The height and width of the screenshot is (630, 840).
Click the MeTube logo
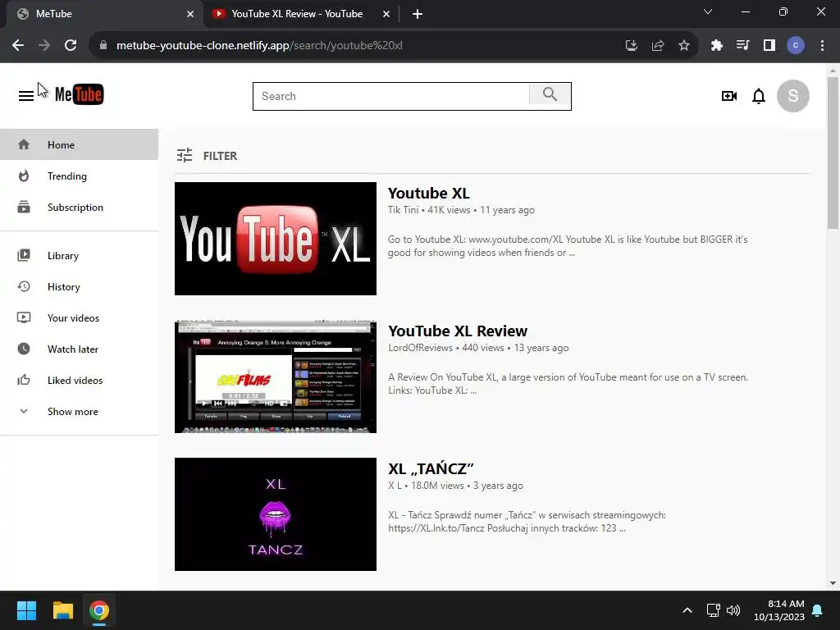(x=80, y=94)
